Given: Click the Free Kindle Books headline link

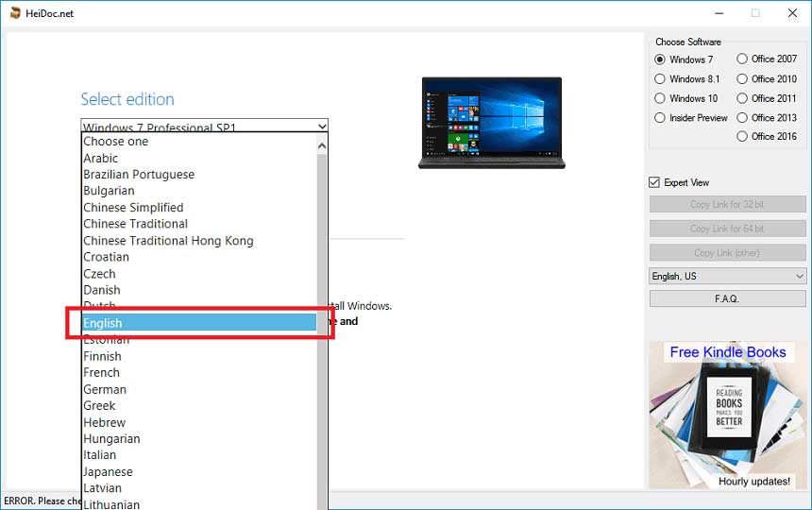Looking at the screenshot, I should point(728,352).
